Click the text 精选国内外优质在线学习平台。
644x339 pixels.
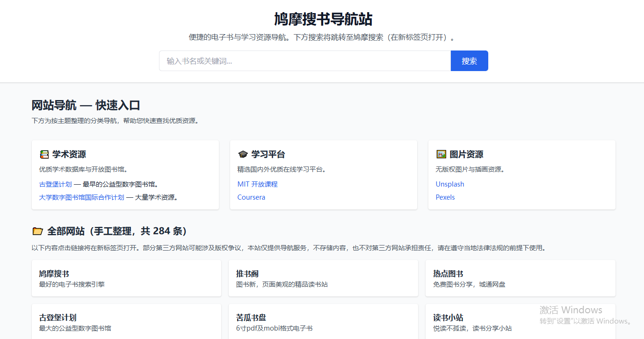282,169
